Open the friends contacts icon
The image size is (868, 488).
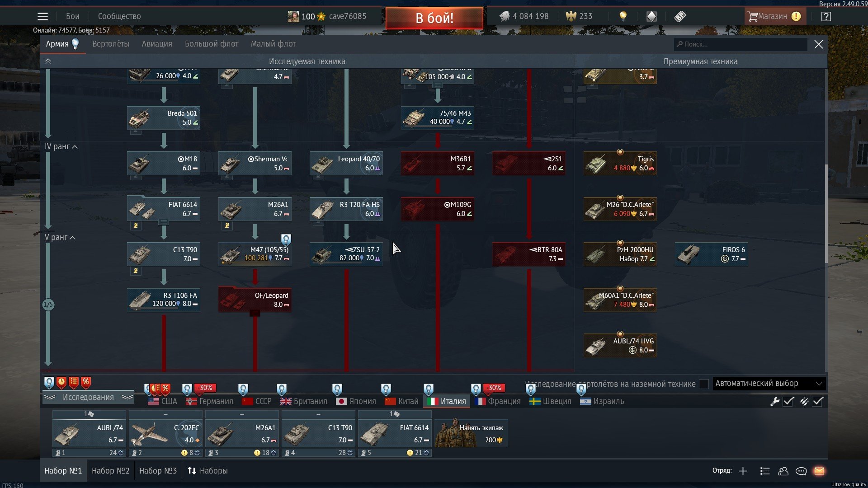[x=783, y=471]
